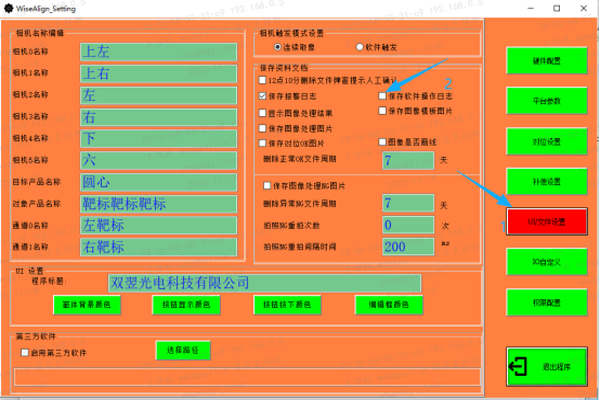Uncheck the 保存报警日志 checkbox
600x400 pixels.
point(263,96)
